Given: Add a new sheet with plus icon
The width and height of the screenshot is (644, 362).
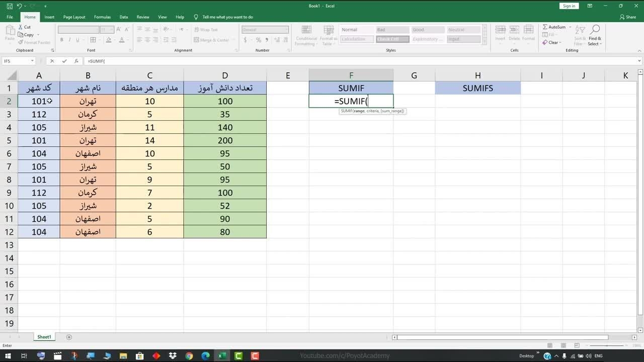Looking at the screenshot, I should click(69, 337).
